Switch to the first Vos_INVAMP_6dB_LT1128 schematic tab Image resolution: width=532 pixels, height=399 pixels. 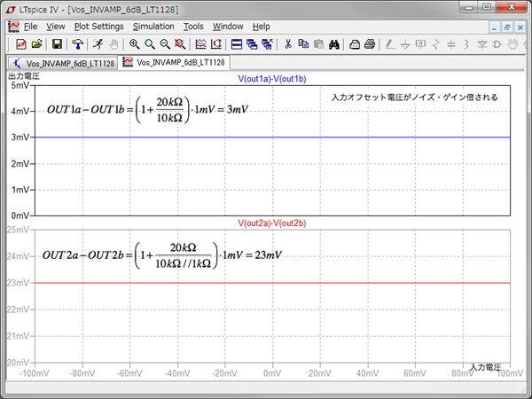tap(62, 63)
